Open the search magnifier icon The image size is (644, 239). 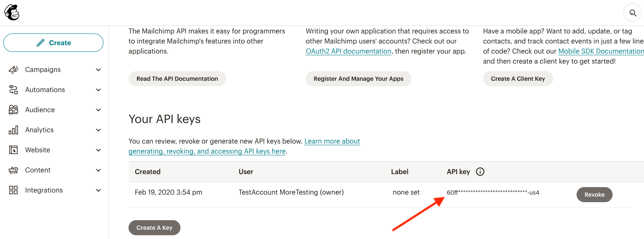633,13
